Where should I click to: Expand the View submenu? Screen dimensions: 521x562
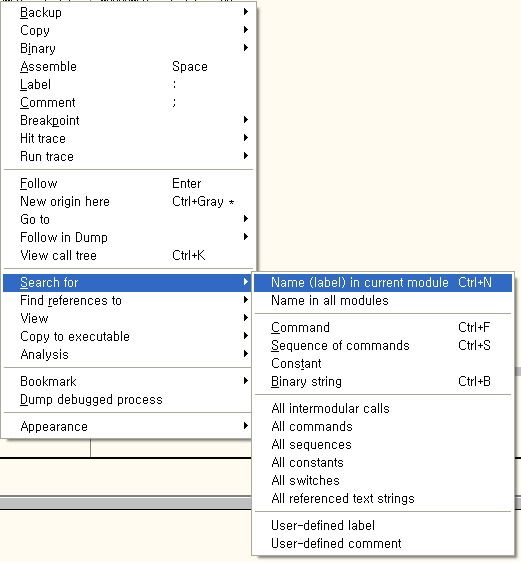pyautogui.click(x=128, y=318)
